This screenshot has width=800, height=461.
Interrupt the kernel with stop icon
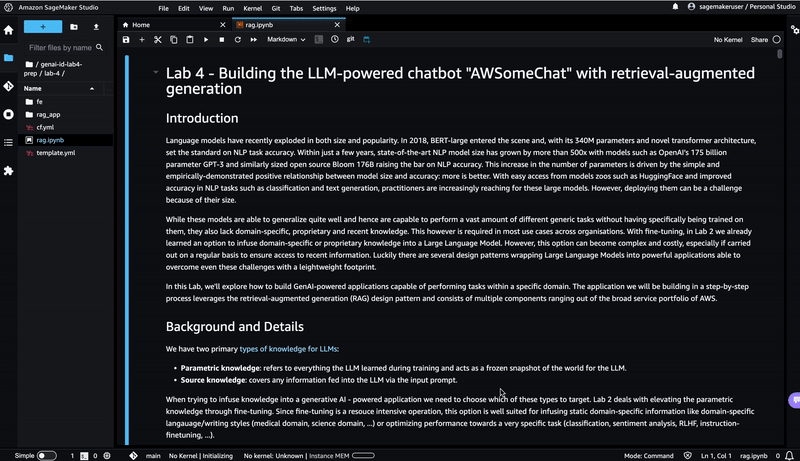(x=221, y=39)
